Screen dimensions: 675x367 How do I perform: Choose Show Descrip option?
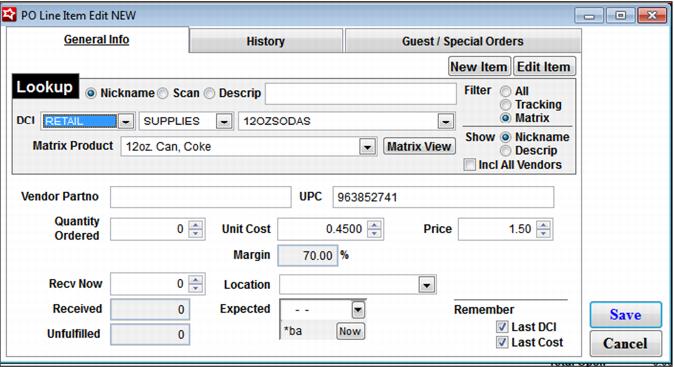505,151
